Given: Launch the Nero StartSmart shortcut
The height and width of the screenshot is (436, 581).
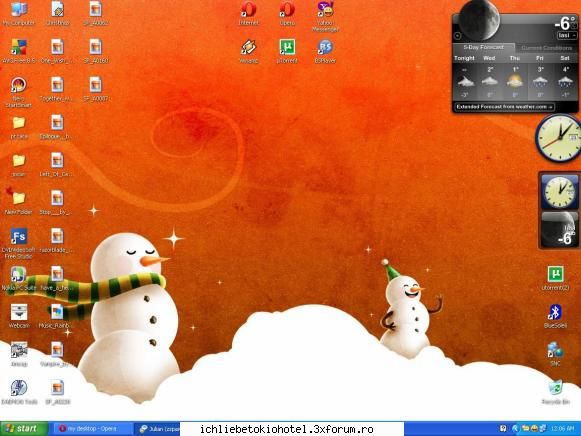Looking at the screenshot, I should [x=19, y=92].
